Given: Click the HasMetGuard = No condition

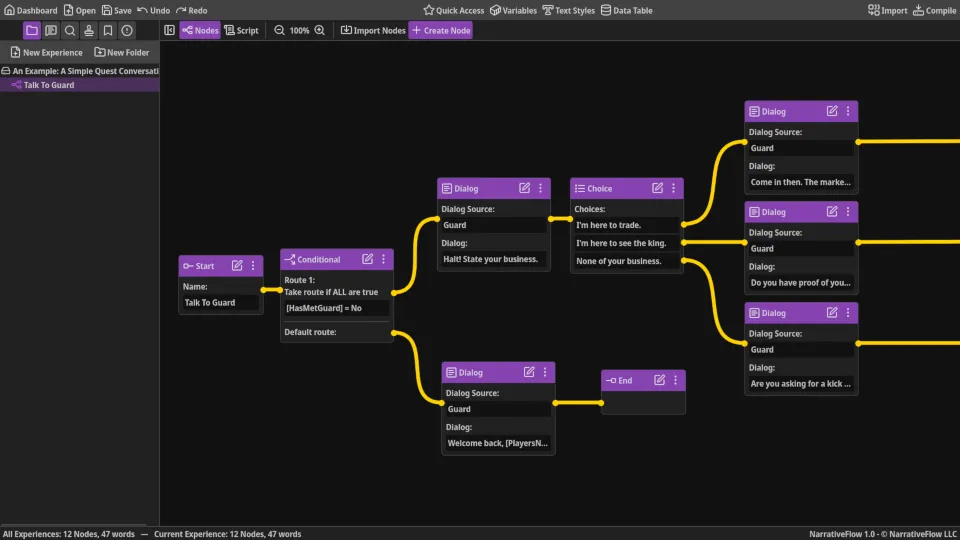Looking at the screenshot, I should pyautogui.click(x=337, y=308).
